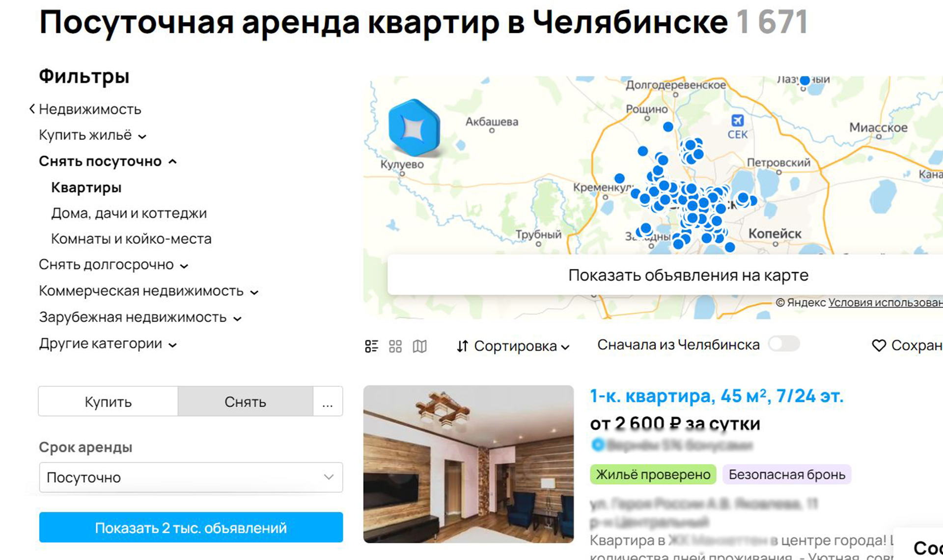The image size is (943, 560).
Task: Select Комнаты и койко-места subcategory
Action: pos(131,239)
